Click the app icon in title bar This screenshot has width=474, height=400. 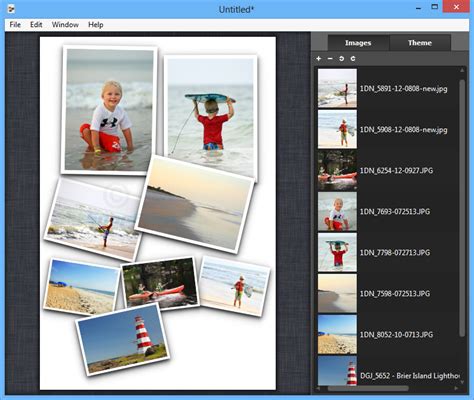[11, 9]
